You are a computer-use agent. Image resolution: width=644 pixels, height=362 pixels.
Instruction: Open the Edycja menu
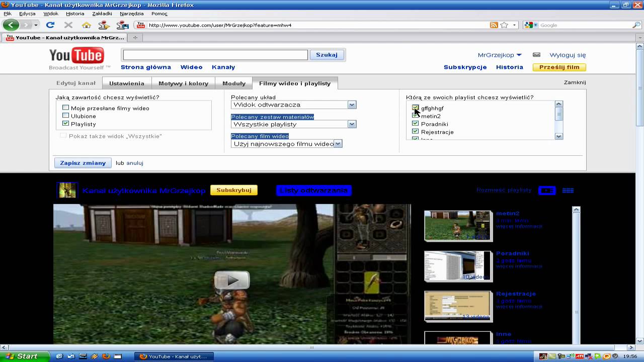[27, 14]
